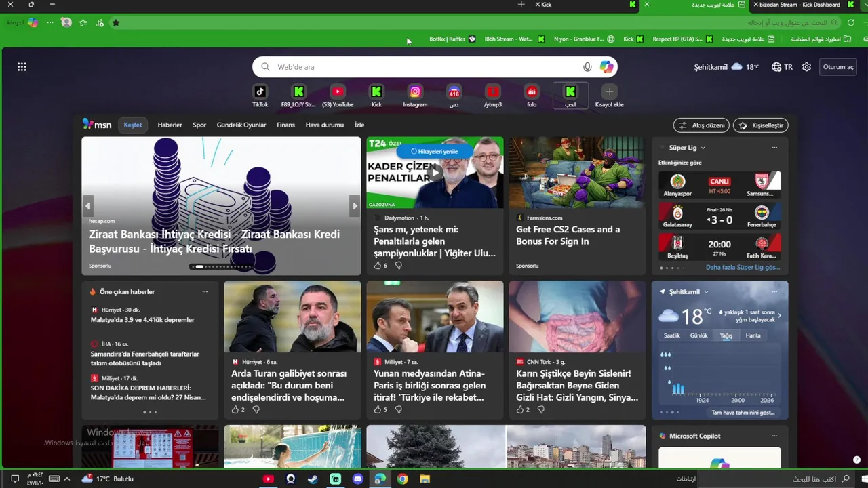Change language via TR globe
868x488 pixels.
tap(782, 67)
